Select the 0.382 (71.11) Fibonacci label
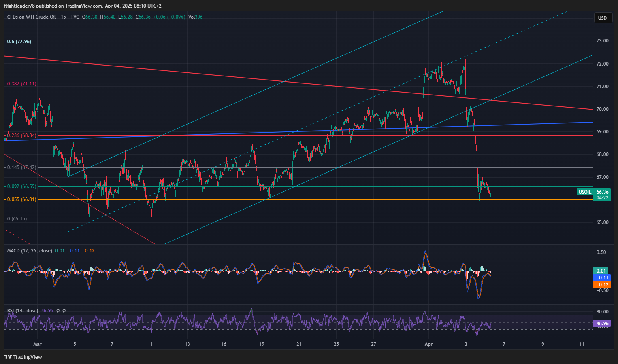618x364 pixels. pos(21,84)
